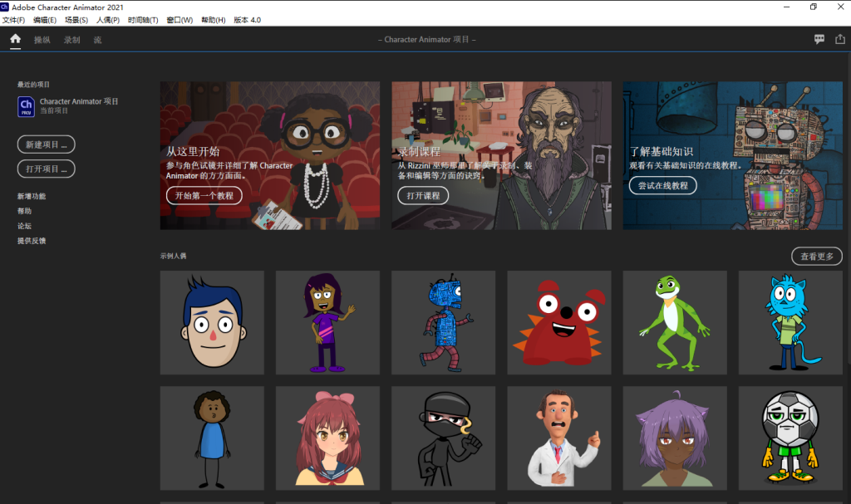This screenshot has height=504, width=851.
Task: Click the share/export icon at top right
Action: pos(839,39)
